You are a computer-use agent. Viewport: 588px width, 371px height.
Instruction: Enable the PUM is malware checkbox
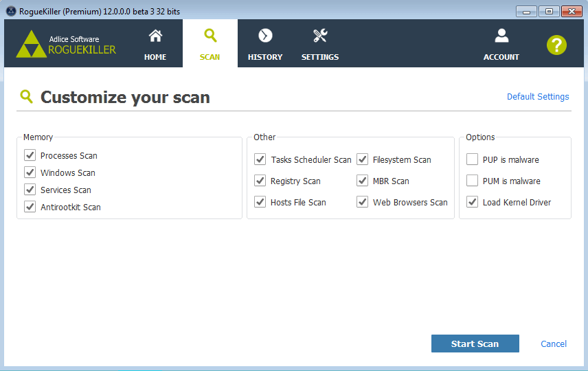[472, 181]
